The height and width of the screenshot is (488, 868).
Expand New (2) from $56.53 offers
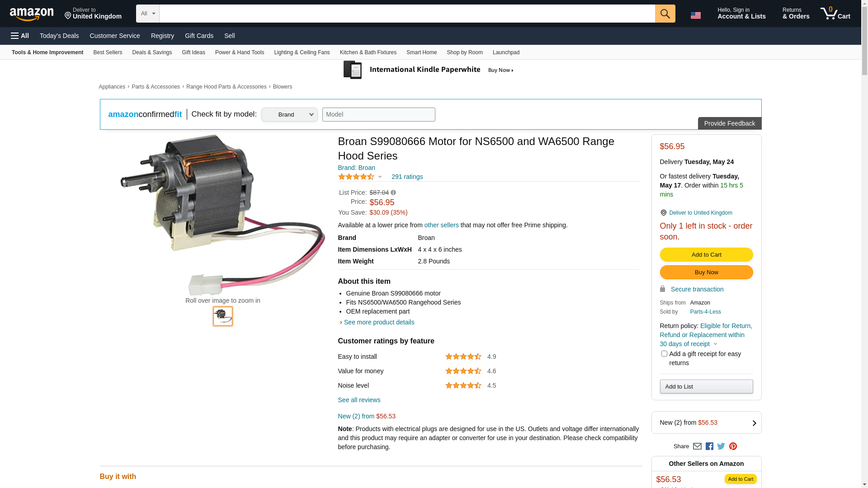(x=706, y=422)
